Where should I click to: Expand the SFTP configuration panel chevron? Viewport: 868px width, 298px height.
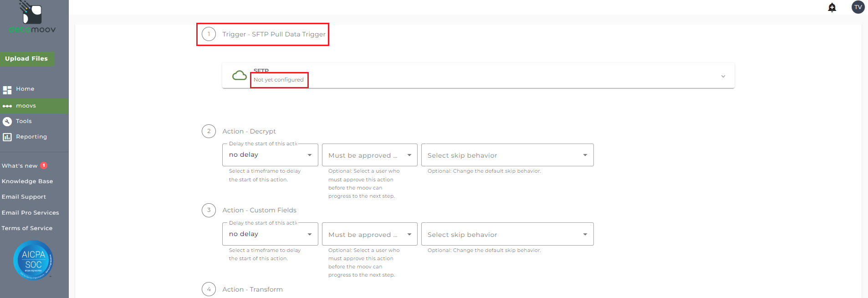[x=723, y=76]
